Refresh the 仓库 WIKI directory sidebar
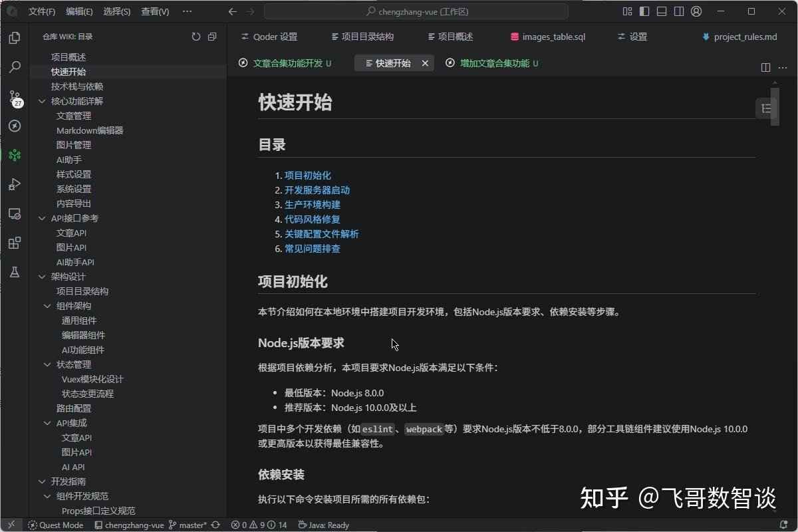The width and height of the screenshot is (798, 532). (x=195, y=37)
